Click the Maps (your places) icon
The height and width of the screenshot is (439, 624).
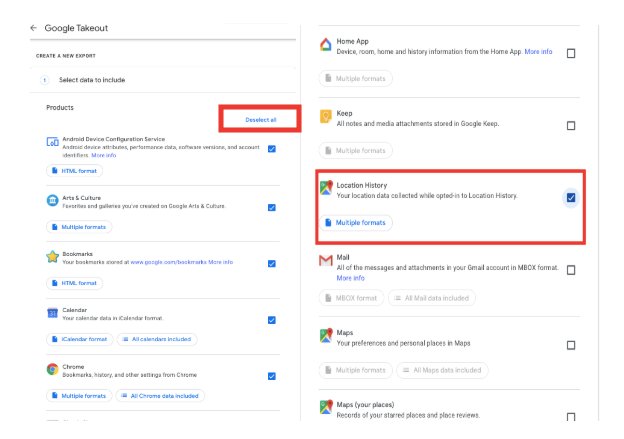(x=326, y=407)
